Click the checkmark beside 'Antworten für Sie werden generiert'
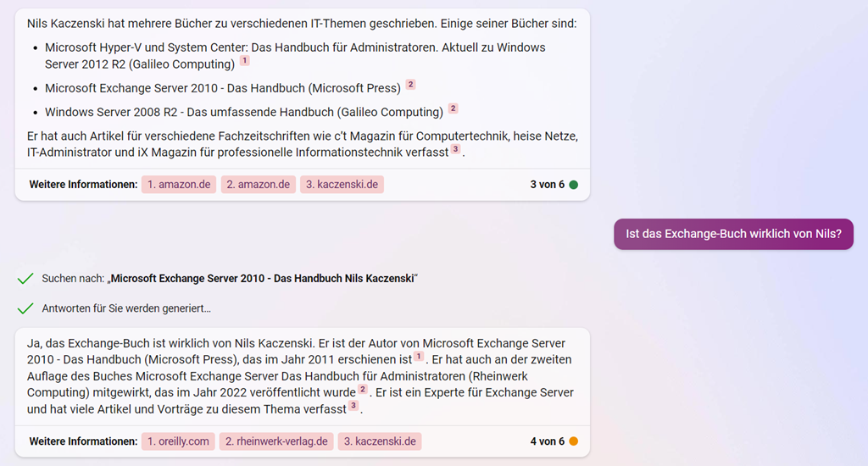868x466 pixels. coord(25,308)
